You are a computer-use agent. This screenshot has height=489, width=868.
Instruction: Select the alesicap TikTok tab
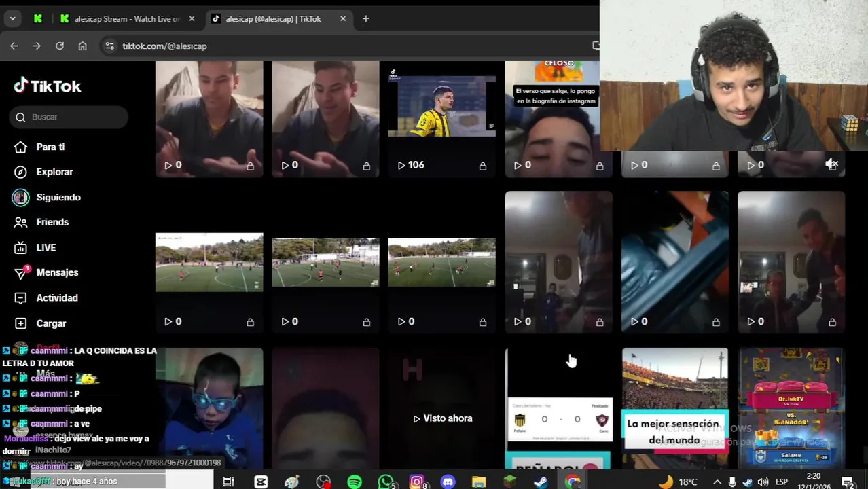pos(278,19)
